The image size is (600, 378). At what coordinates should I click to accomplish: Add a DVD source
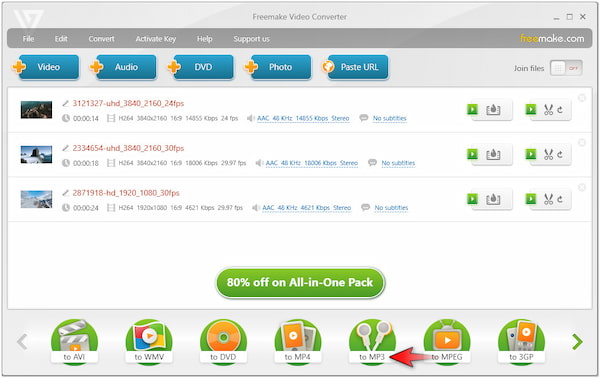(x=201, y=67)
